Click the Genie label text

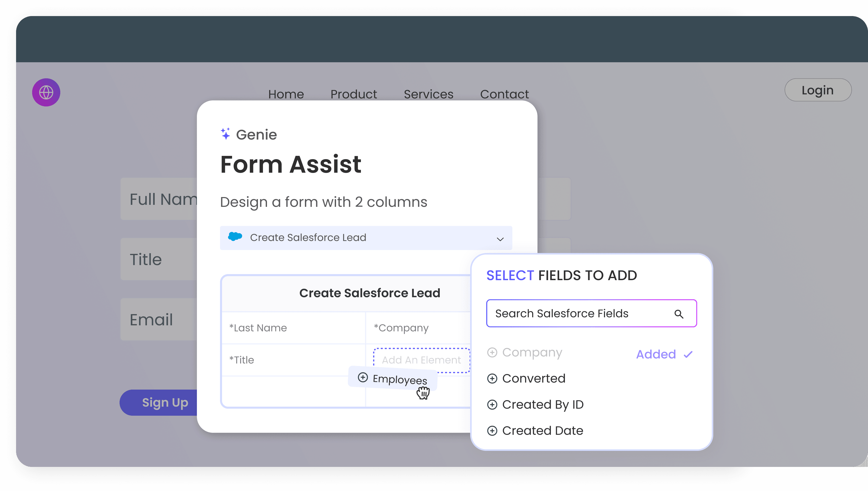point(256,135)
